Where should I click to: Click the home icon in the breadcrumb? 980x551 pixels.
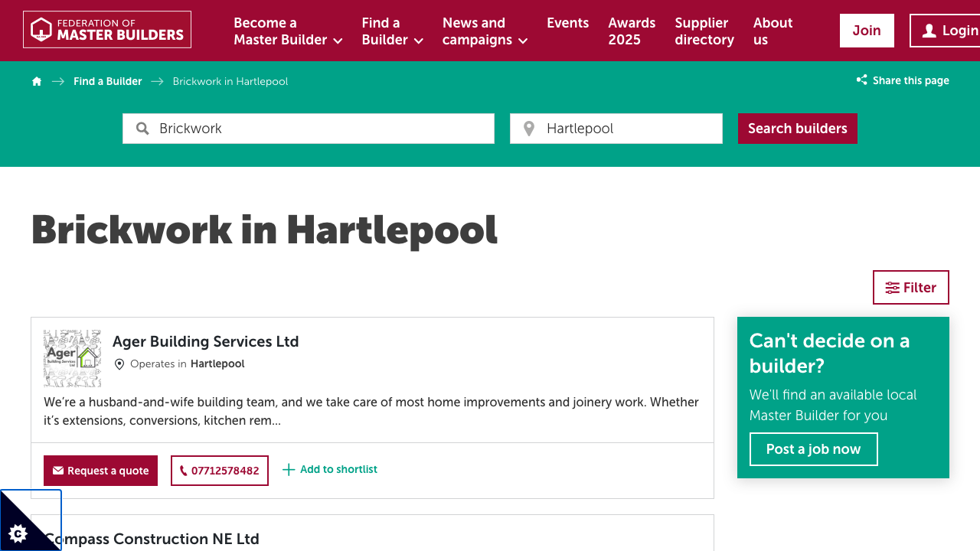(36, 80)
